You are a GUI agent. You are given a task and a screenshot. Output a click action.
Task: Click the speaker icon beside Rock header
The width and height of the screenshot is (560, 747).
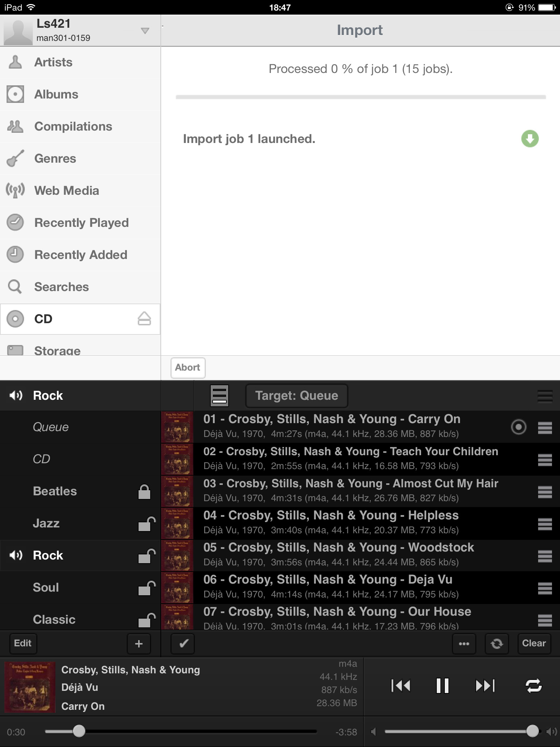pos(16,395)
